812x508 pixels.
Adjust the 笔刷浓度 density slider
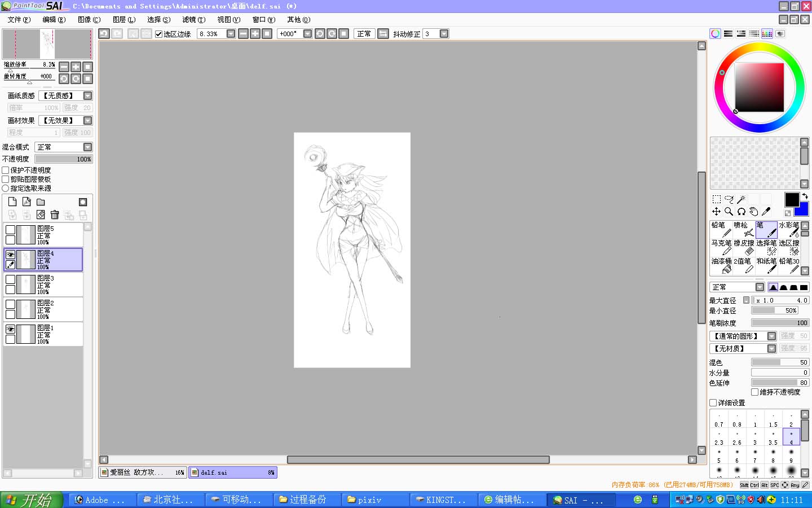coord(780,323)
